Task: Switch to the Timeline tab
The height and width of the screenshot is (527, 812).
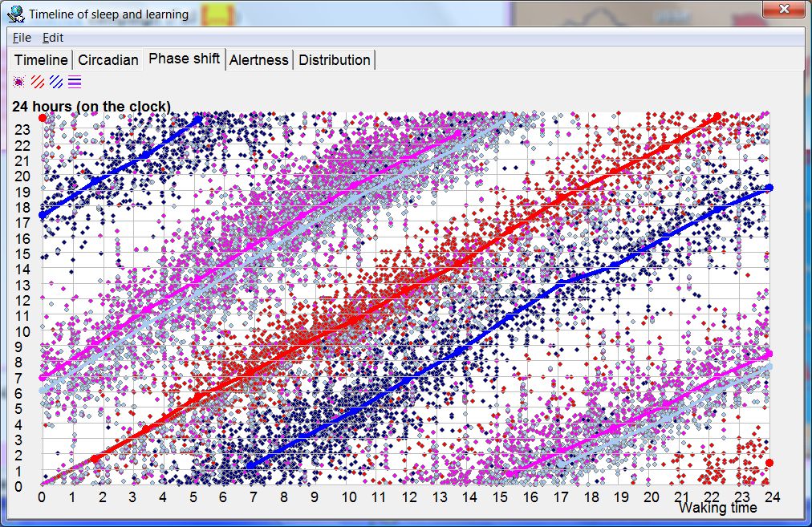Action: 41,60
